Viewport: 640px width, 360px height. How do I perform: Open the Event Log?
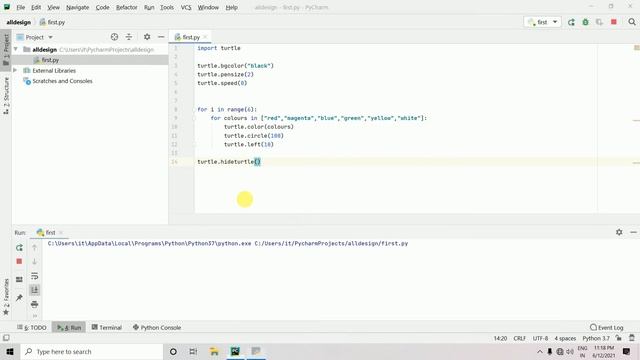pyautogui.click(x=607, y=327)
